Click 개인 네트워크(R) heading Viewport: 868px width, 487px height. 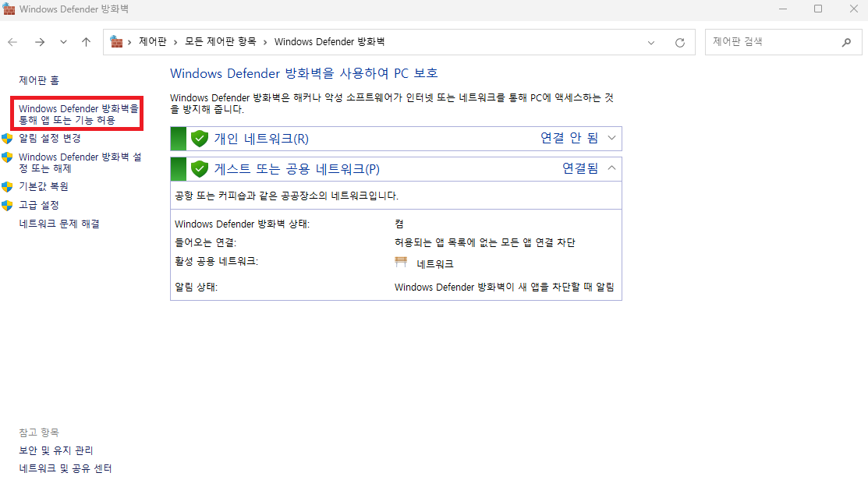click(x=261, y=139)
